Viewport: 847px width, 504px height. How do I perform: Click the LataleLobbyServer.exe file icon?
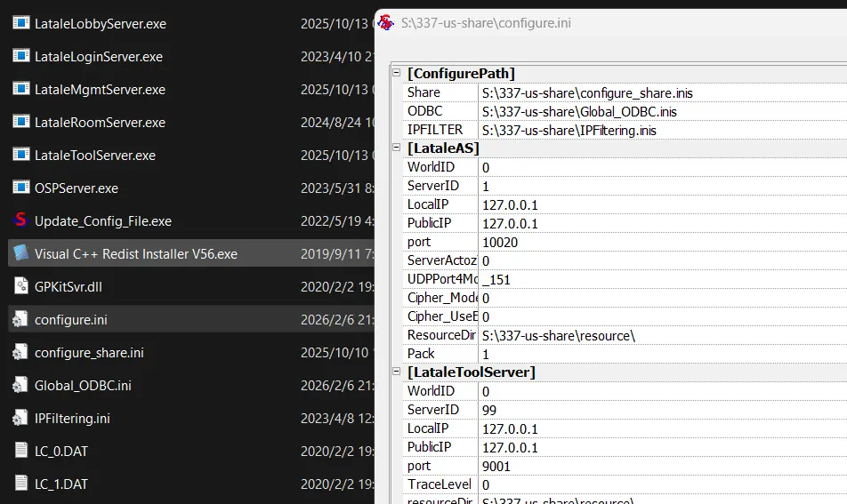(x=21, y=24)
